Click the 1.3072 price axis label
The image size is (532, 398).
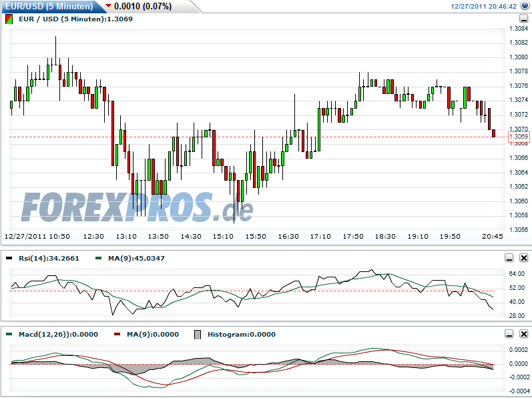[519, 115]
